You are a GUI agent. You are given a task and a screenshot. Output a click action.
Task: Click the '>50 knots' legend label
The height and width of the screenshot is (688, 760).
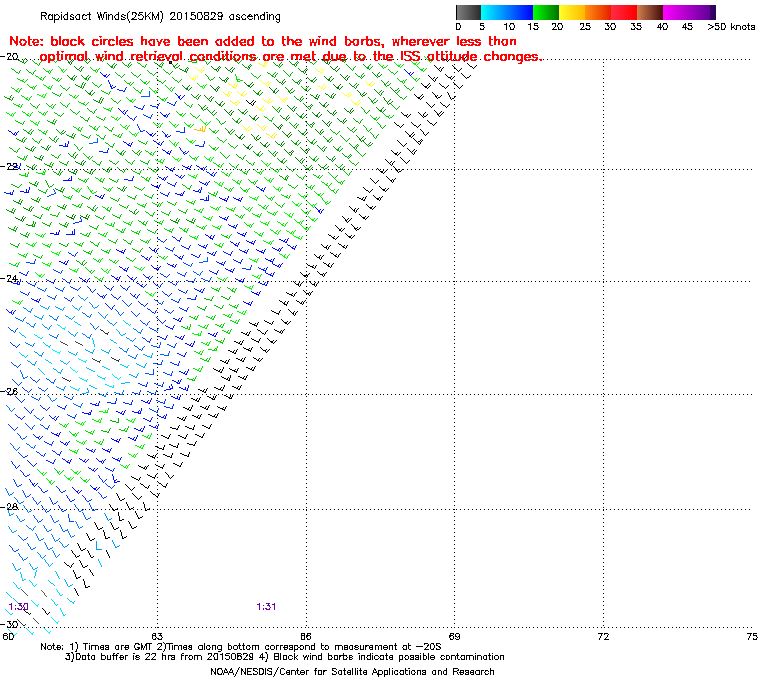click(x=731, y=27)
